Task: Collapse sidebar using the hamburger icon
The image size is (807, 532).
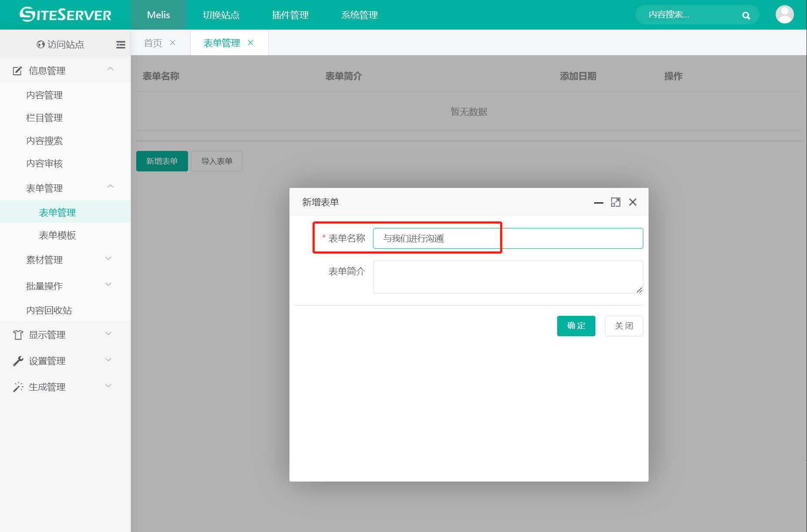Action: click(x=121, y=44)
